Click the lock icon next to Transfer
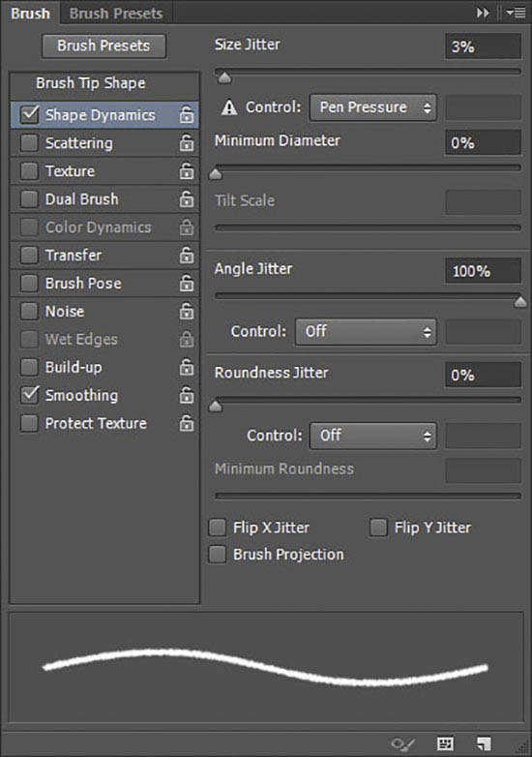 click(186, 255)
